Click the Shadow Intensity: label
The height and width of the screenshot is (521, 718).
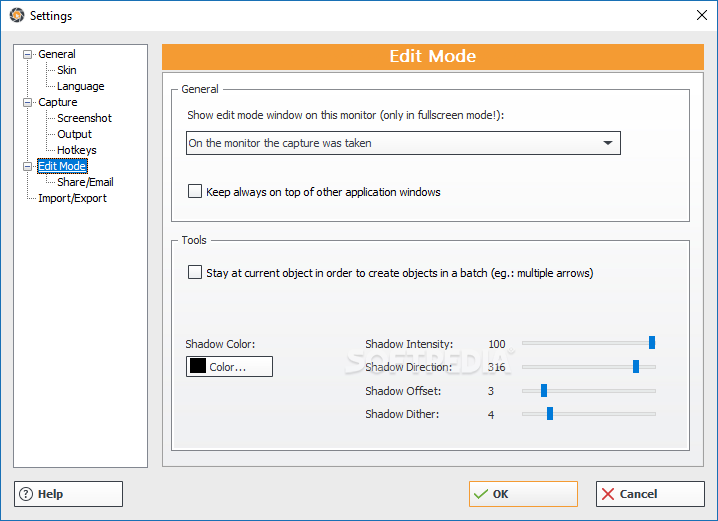(x=409, y=344)
